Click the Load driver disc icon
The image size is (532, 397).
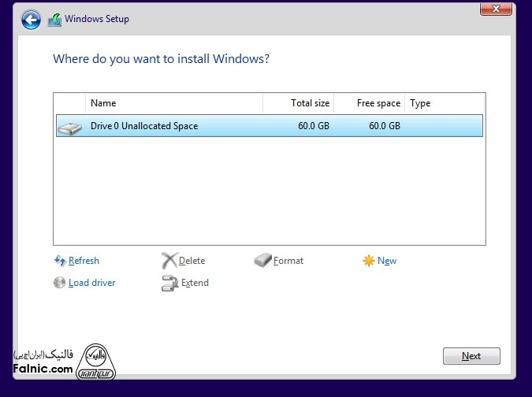(59, 283)
